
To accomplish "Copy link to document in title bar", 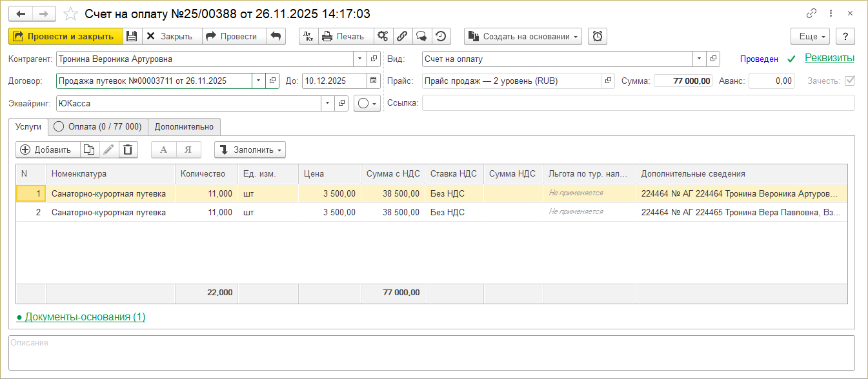I will (x=811, y=14).
